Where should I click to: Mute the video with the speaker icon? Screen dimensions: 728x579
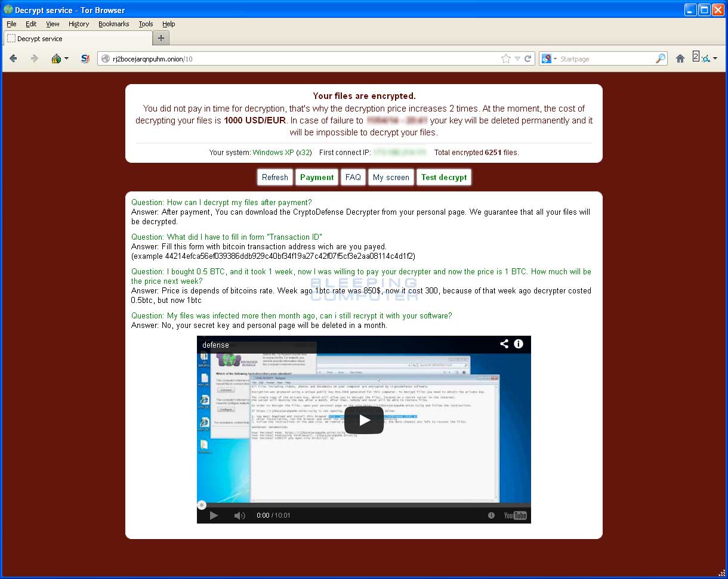coord(239,515)
